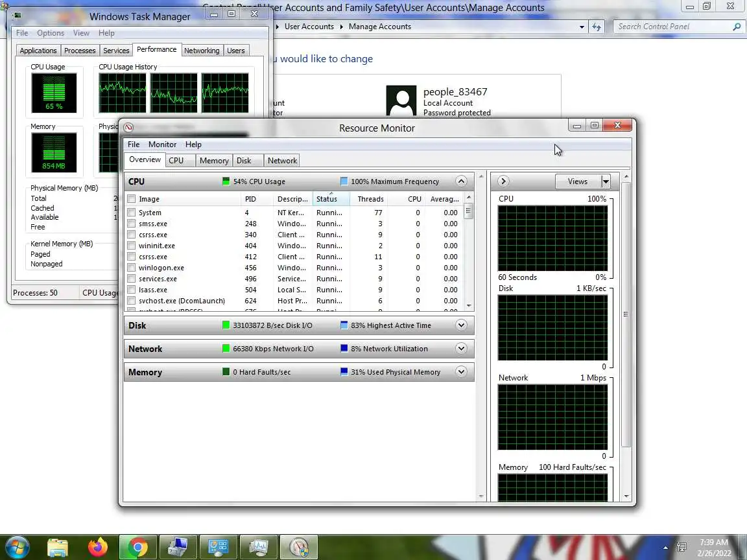The image size is (747, 560).
Task: Click the Task Manager title bar icon
Action: click(x=18, y=16)
